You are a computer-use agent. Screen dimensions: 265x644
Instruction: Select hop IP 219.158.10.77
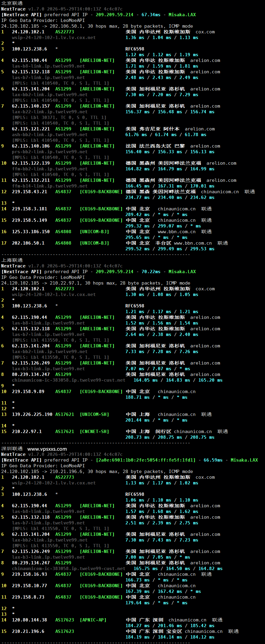pos(29,586)
